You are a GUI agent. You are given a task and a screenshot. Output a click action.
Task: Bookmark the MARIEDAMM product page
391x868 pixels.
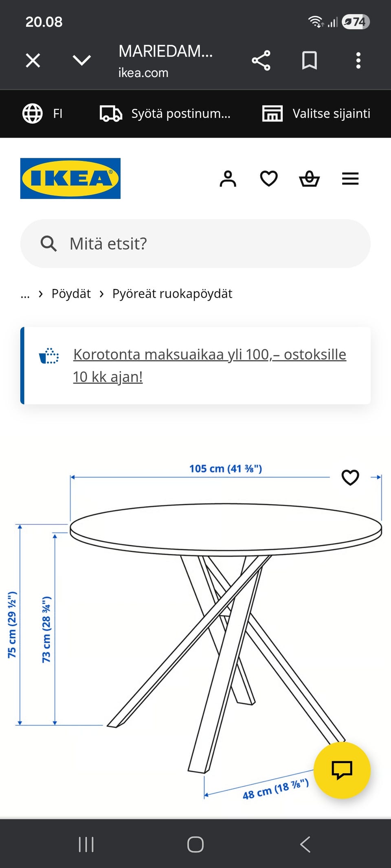point(309,61)
